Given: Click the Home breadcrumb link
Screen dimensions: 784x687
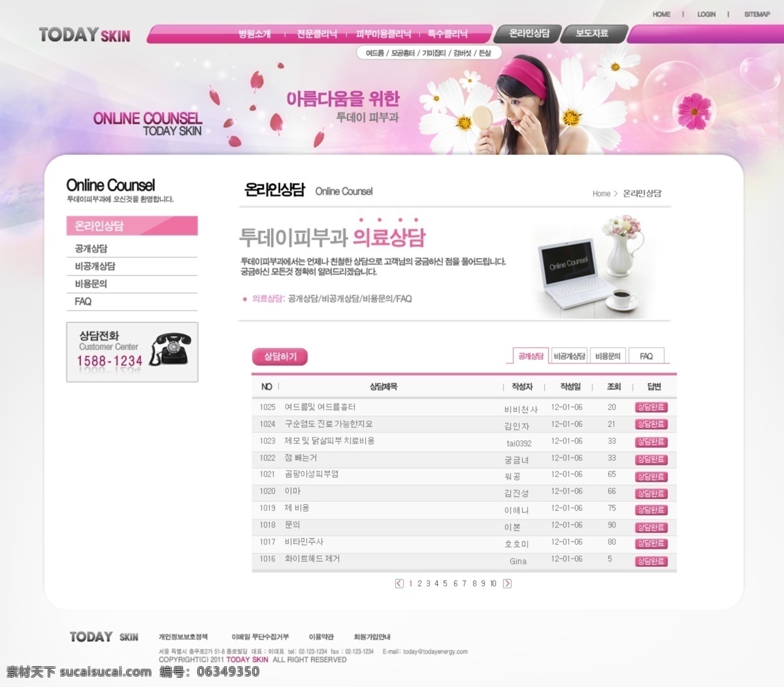Looking at the screenshot, I should [601, 194].
